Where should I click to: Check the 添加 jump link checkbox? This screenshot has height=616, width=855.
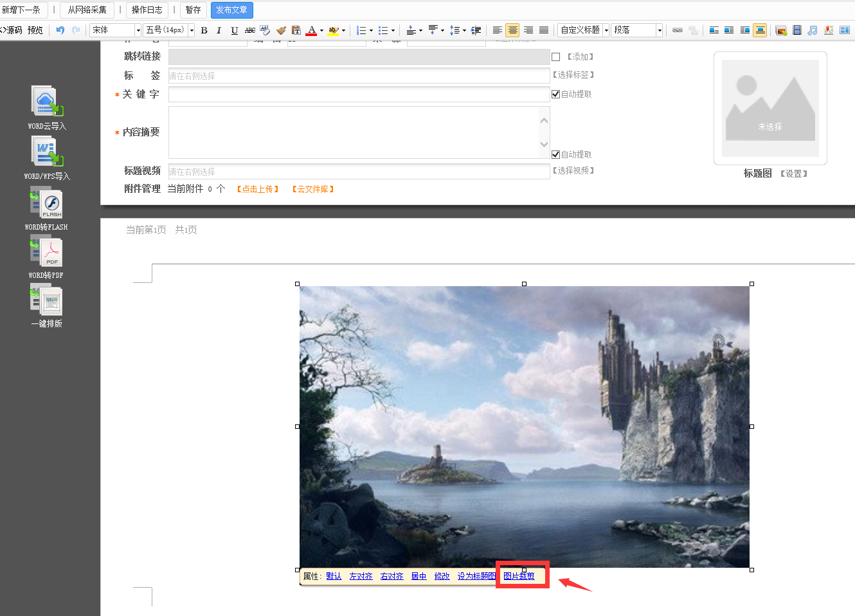click(x=556, y=57)
